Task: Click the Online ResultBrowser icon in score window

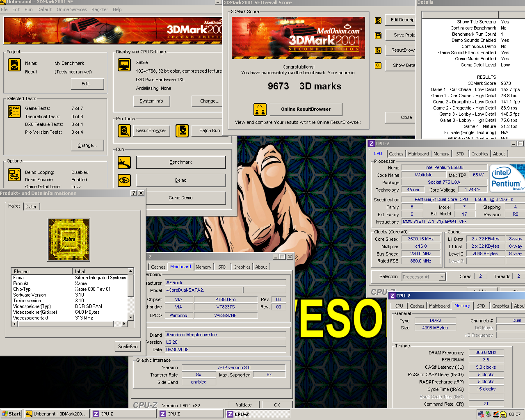Action: (260, 110)
